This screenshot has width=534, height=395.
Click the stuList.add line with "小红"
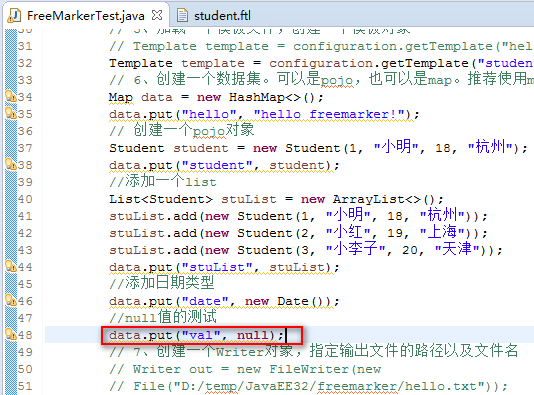pyautogui.click(x=298, y=233)
